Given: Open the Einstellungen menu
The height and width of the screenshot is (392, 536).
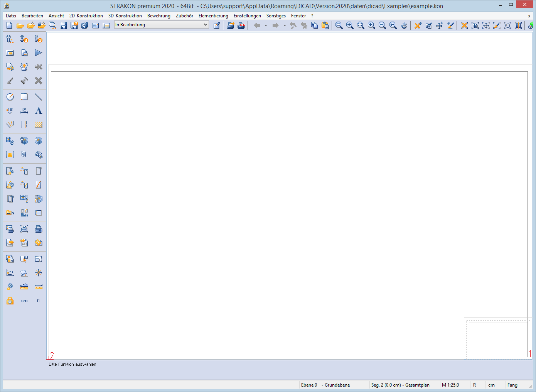Looking at the screenshot, I should click(x=247, y=16).
